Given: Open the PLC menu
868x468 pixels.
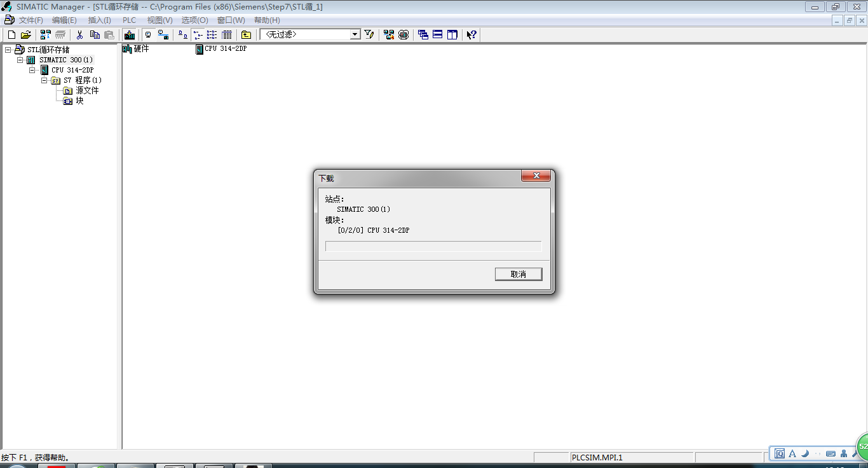Looking at the screenshot, I should click(130, 20).
